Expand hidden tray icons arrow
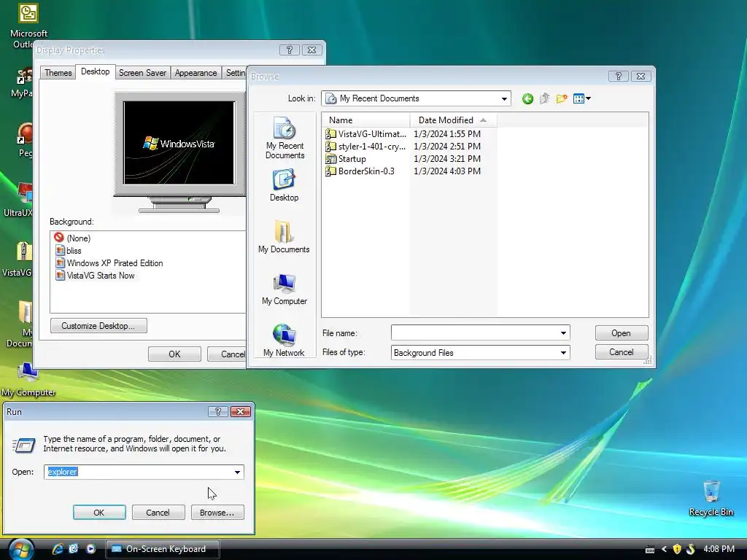This screenshot has height=560, width=747. pos(664,550)
